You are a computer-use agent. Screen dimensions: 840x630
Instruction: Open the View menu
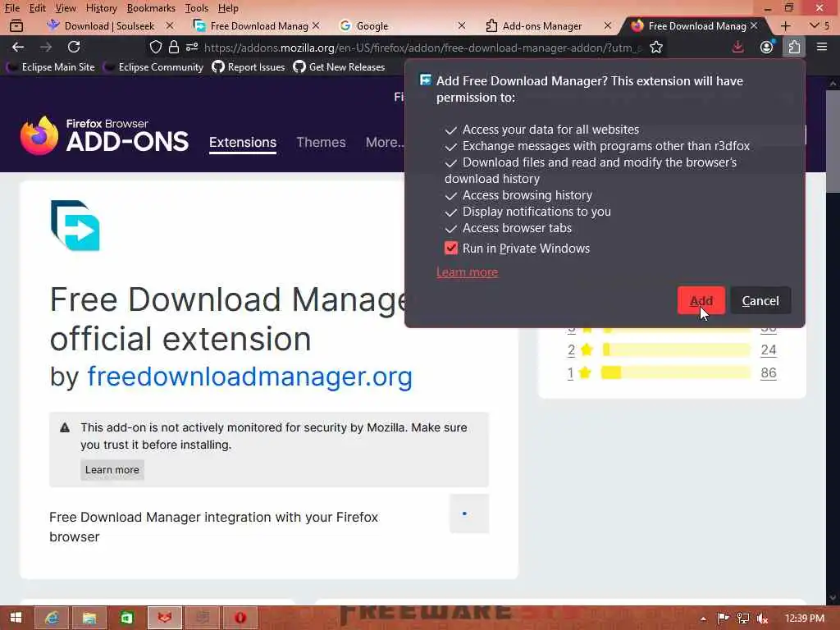66,8
